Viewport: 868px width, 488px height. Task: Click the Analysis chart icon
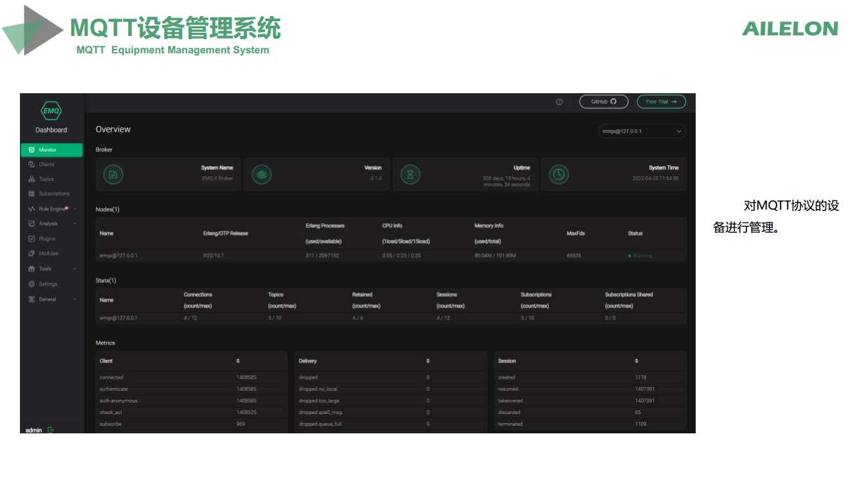[32, 224]
